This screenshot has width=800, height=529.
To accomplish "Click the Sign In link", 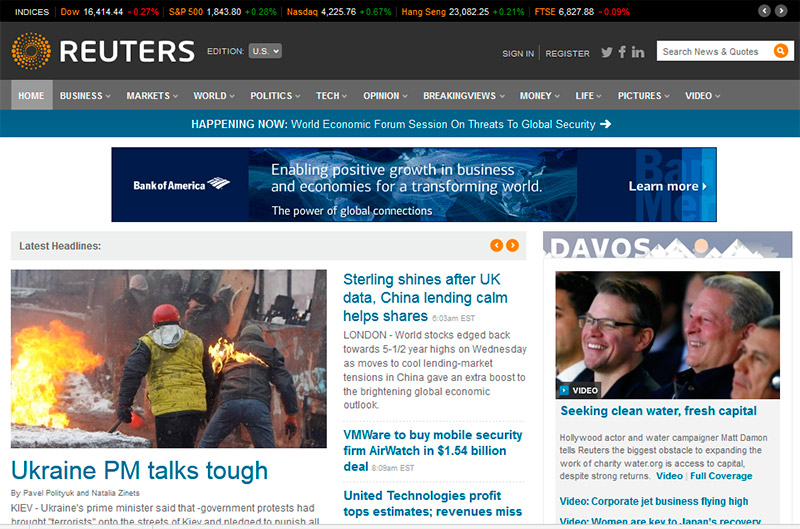I will click(x=518, y=53).
